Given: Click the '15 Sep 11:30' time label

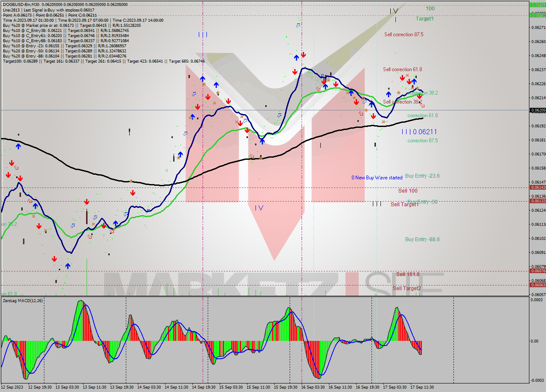Looking at the screenshot, I should 258,387.
